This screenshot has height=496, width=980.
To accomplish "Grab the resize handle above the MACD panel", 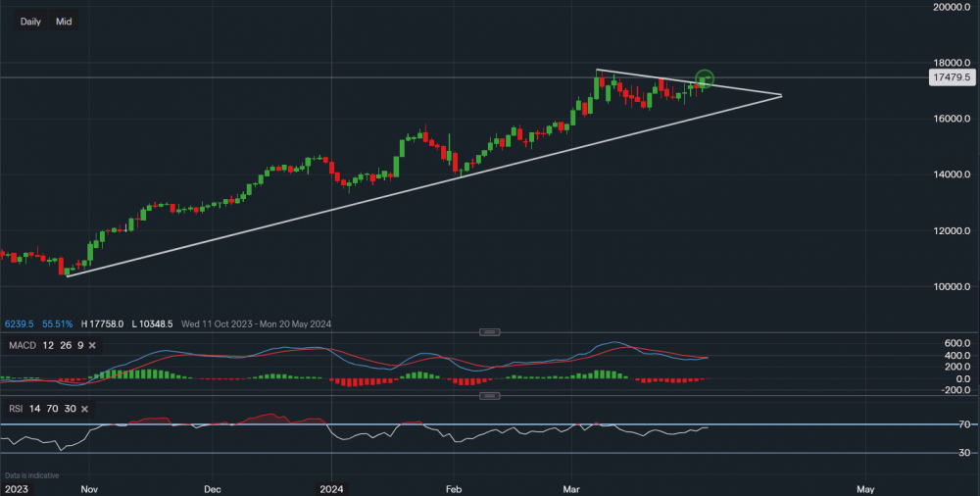I will coord(491,333).
